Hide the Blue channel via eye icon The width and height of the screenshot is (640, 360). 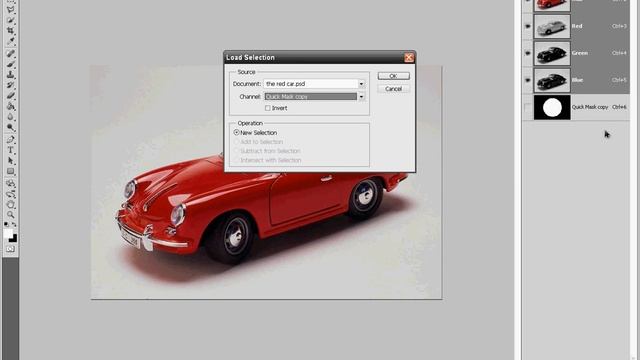click(528, 80)
